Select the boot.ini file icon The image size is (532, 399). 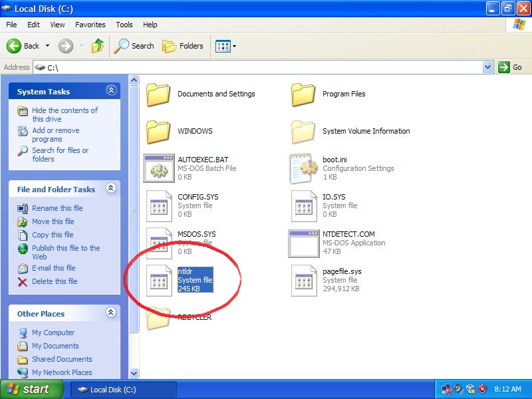point(303,168)
